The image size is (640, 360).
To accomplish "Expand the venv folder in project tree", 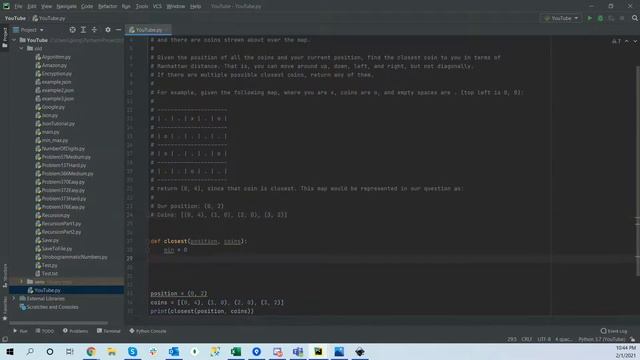I will pos(21,282).
